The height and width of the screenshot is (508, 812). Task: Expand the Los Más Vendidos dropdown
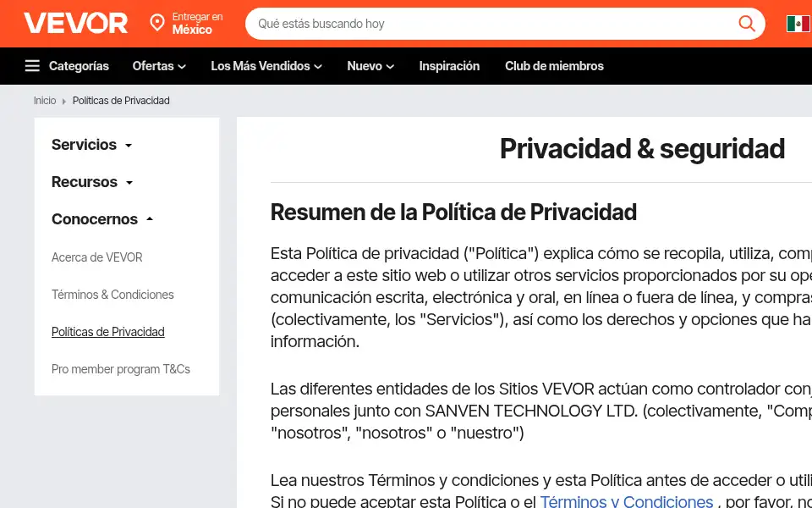point(266,66)
